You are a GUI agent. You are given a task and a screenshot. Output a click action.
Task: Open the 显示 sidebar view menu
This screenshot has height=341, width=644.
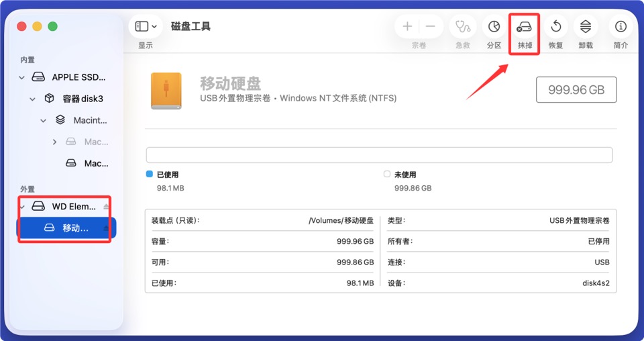pyautogui.click(x=145, y=27)
